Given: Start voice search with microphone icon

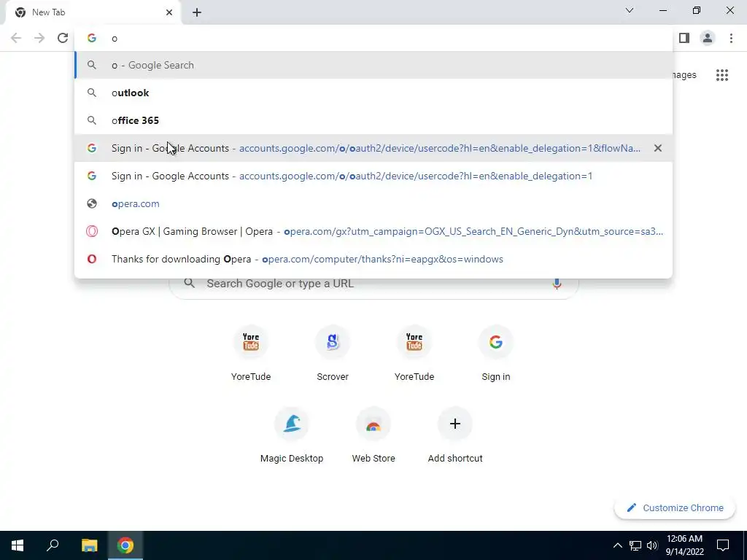Looking at the screenshot, I should coord(557,284).
